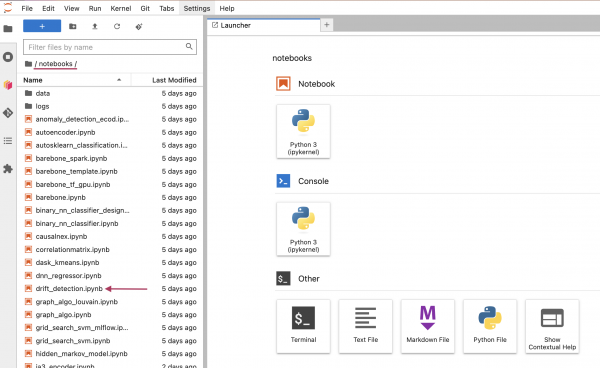Open the Running Terminals and Kernels panel
Viewport: 600px width, 368px height.
8,57
